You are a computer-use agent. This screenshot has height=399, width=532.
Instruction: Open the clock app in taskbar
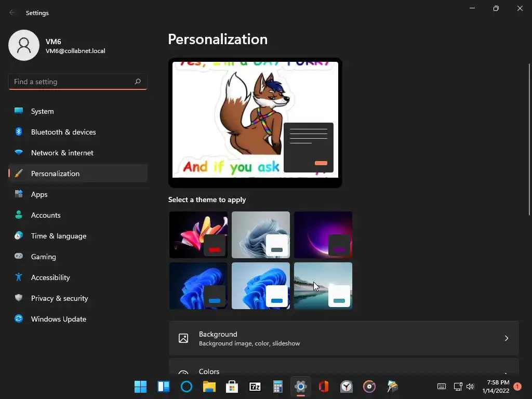tap(347, 387)
